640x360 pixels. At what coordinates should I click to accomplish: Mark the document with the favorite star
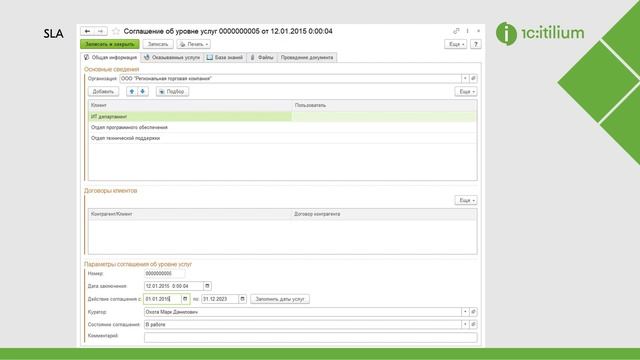tap(116, 31)
